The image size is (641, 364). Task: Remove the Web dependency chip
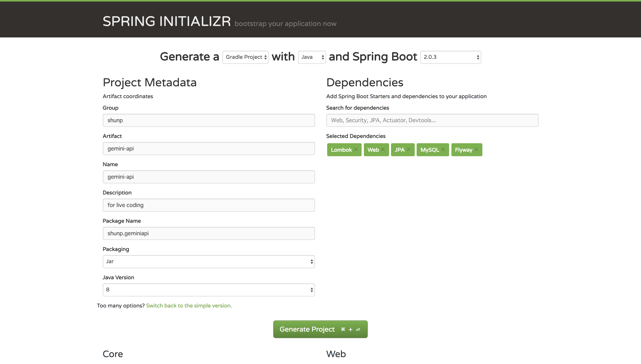tap(383, 150)
